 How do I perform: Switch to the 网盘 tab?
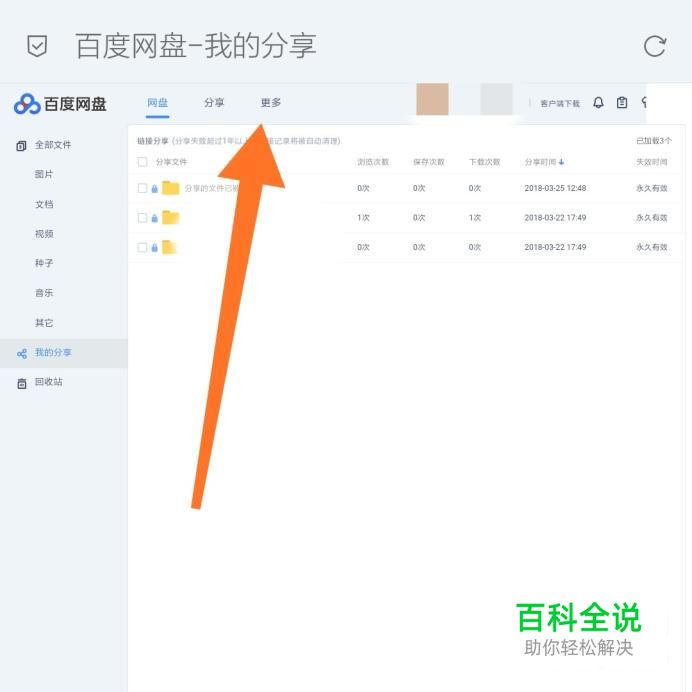coord(158,103)
